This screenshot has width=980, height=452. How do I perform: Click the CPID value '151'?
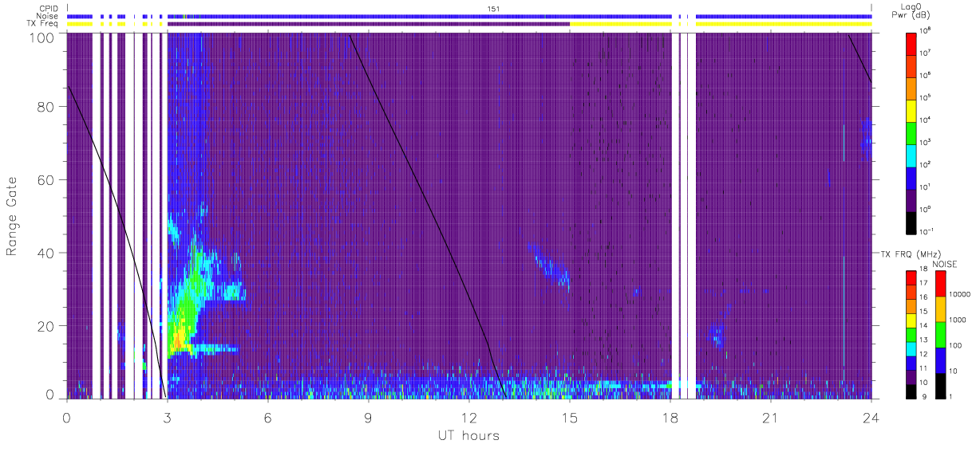coord(493,8)
